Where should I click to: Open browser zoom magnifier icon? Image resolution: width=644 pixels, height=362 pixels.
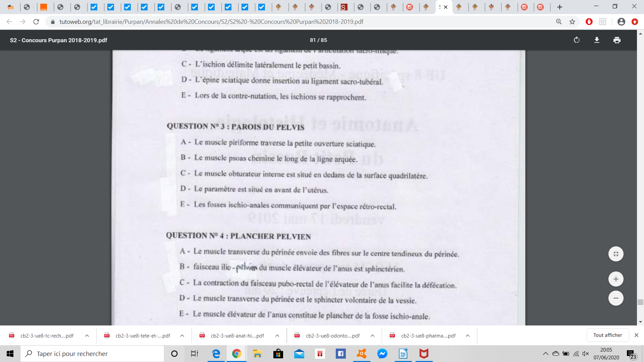[559, 22]
